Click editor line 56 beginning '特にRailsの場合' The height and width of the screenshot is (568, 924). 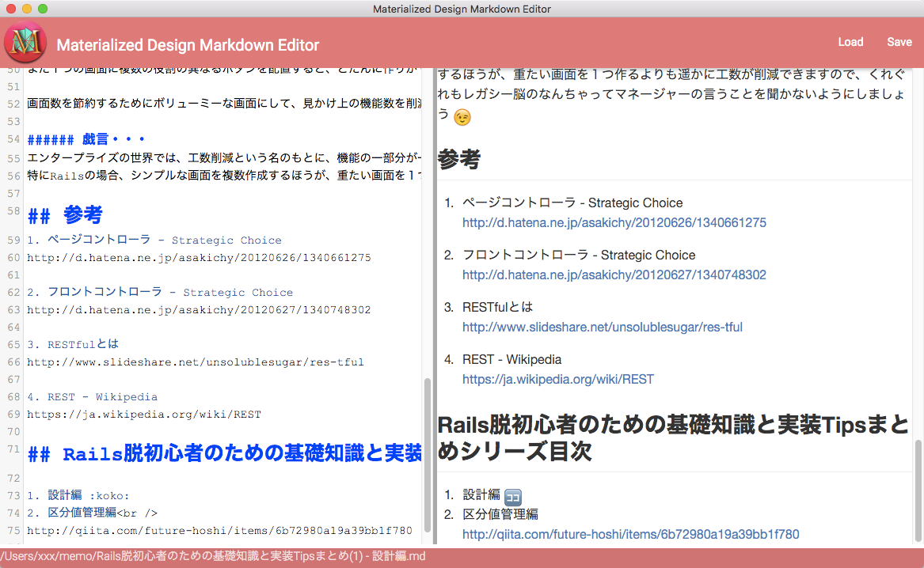tap(225, 176)
